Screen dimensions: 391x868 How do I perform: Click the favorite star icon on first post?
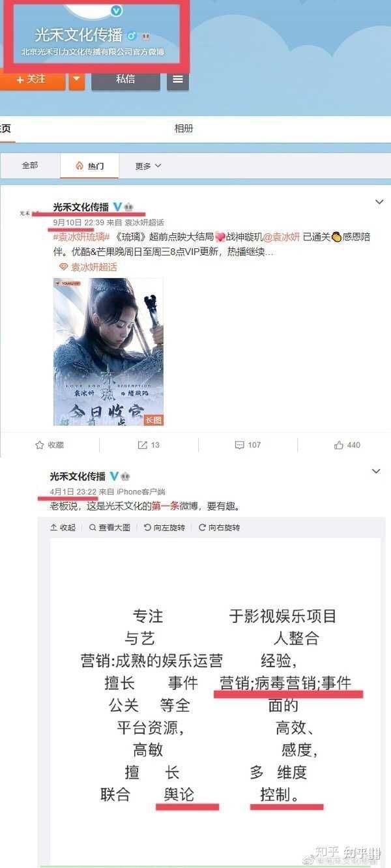[x=40, y=445]
